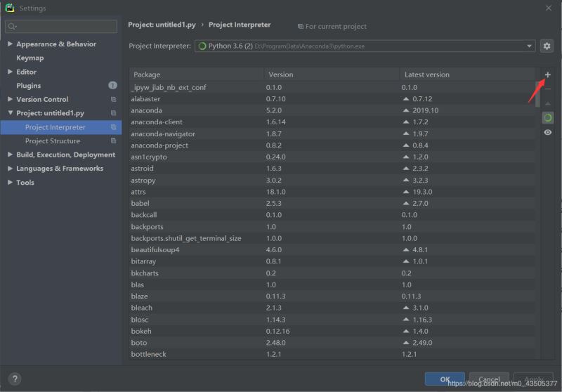Click the Apply button
Viewport: 562px width, 392px height.
[533, 379]
